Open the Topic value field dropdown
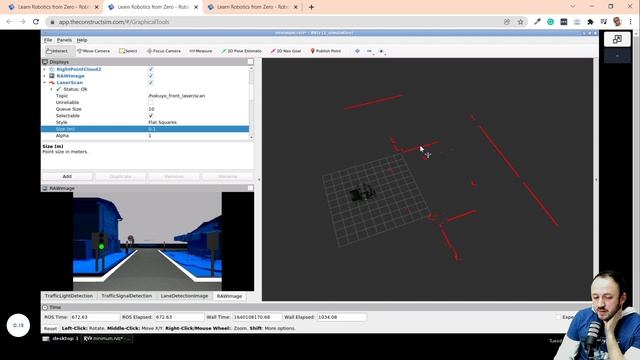Screen dimensions: 640x360 [x=198, y=96]
